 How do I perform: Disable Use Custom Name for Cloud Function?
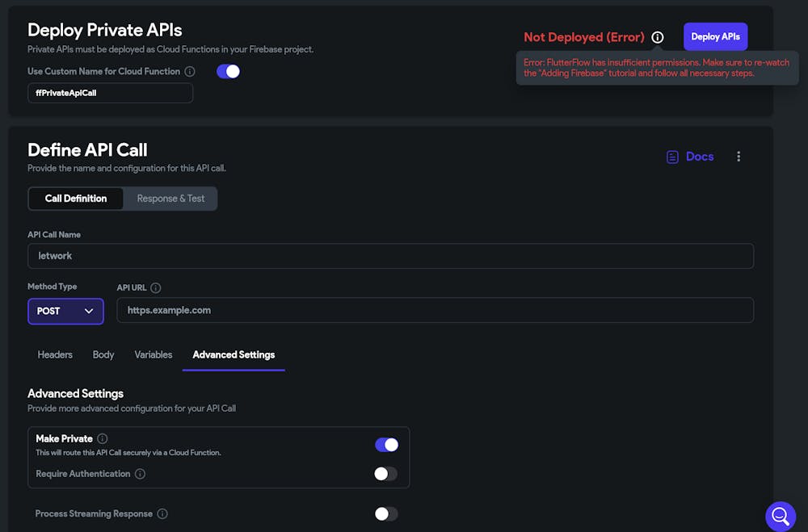[229, 72]
